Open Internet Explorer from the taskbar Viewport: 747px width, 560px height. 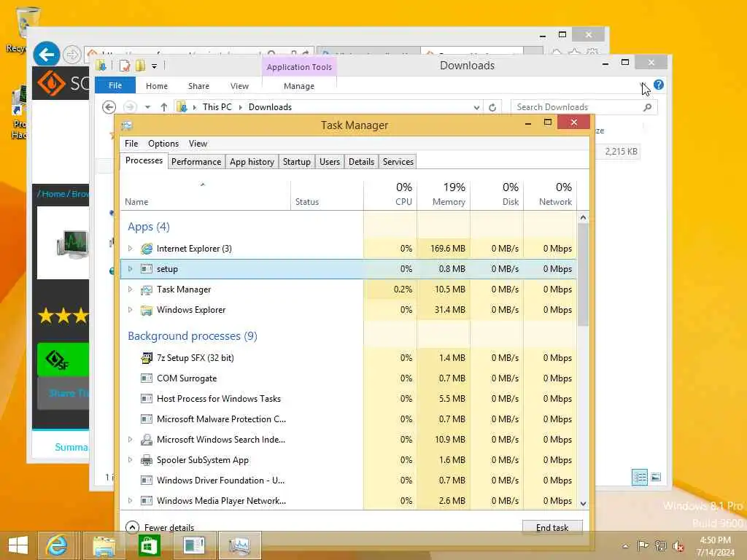pyautogui.click(x=56, y=545)
